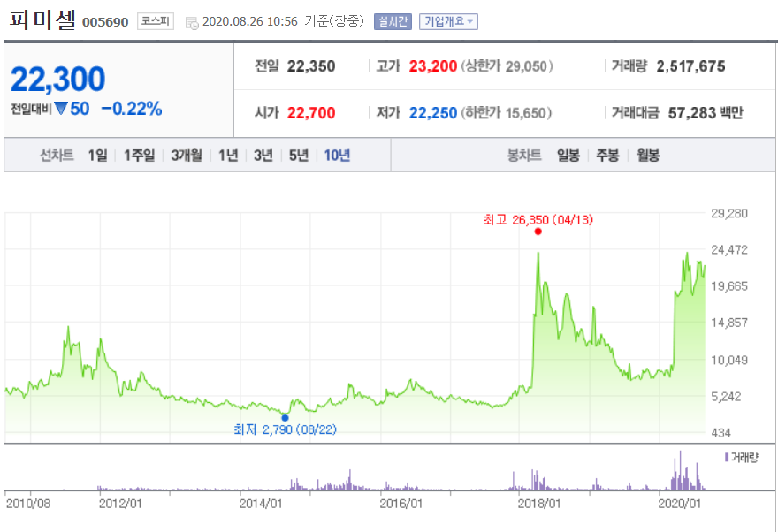Click the red 최고 26,350 peak marker
The width and height of the screenshot is (778, 532).
[538, 232]
